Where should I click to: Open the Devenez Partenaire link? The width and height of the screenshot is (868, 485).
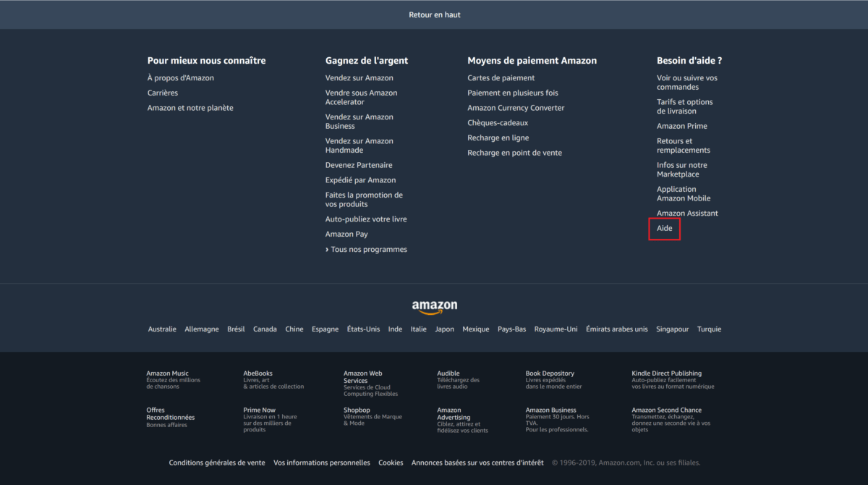coord(359,165)
